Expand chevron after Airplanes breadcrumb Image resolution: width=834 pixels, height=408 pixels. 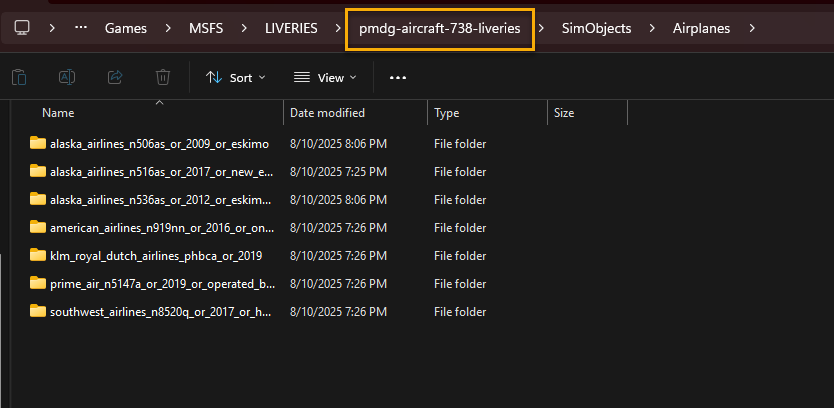[752, 28]
